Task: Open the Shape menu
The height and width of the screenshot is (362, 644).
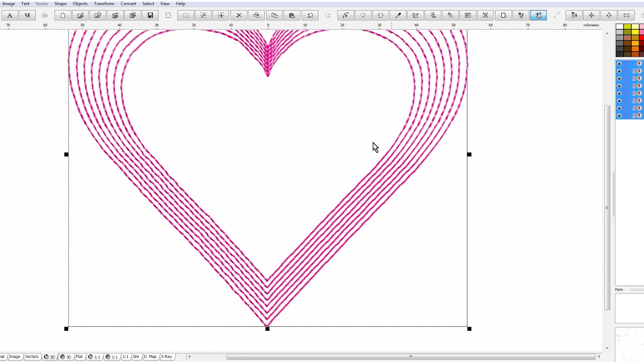Action: [60, 4]
